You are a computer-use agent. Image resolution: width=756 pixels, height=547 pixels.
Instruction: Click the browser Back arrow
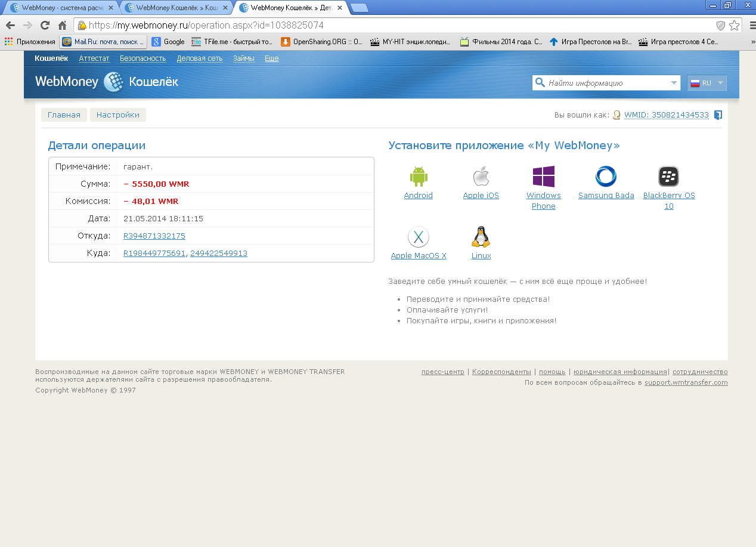(10, 26)
